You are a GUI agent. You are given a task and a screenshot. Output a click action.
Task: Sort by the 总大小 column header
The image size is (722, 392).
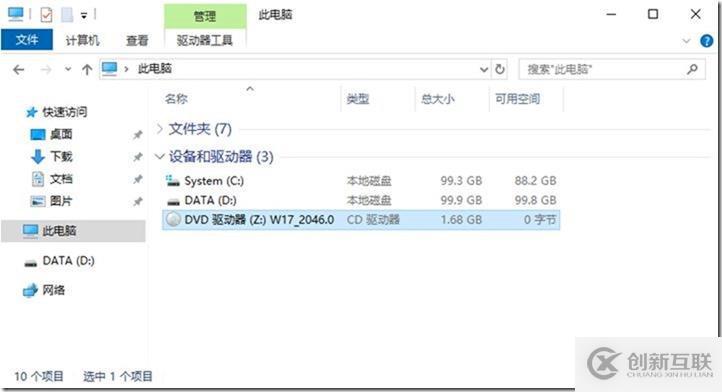437,99
